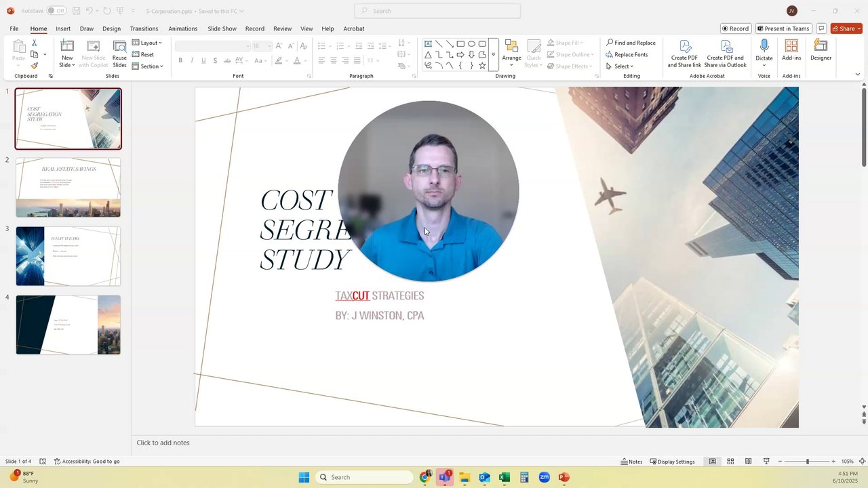The image size is (868, 488).
Task: Open Excel from the taskbar
Action: point(504,477)
